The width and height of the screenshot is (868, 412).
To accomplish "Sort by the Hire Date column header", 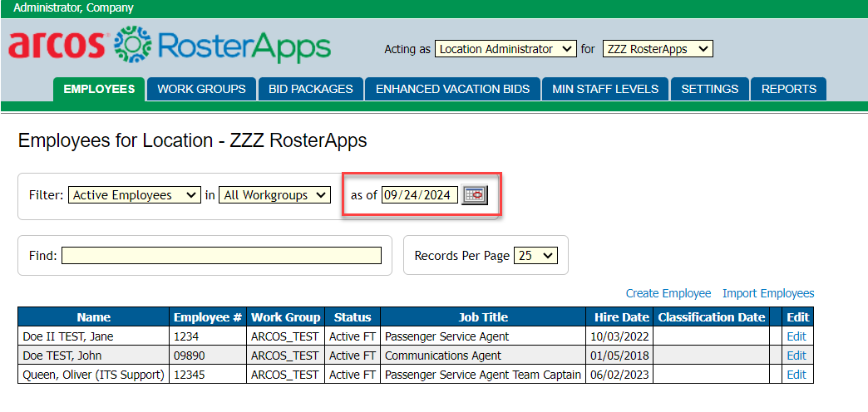I will 620,317.
